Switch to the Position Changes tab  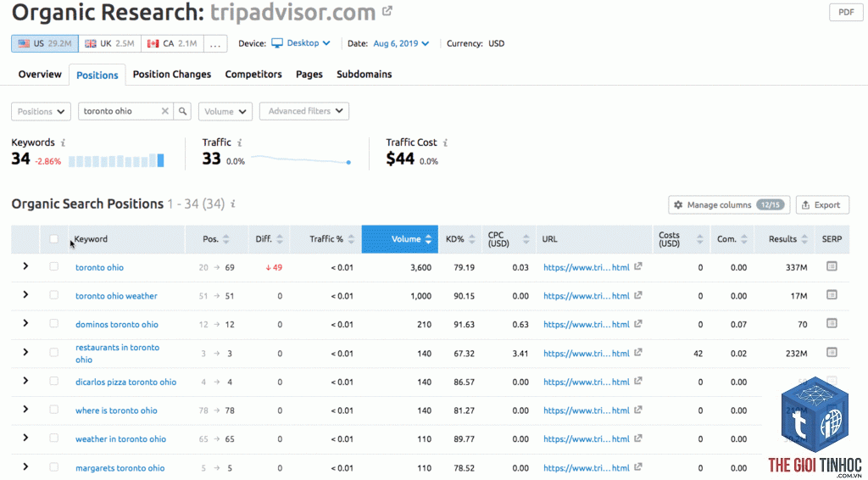pyautogui.click(x=171, y=74)
